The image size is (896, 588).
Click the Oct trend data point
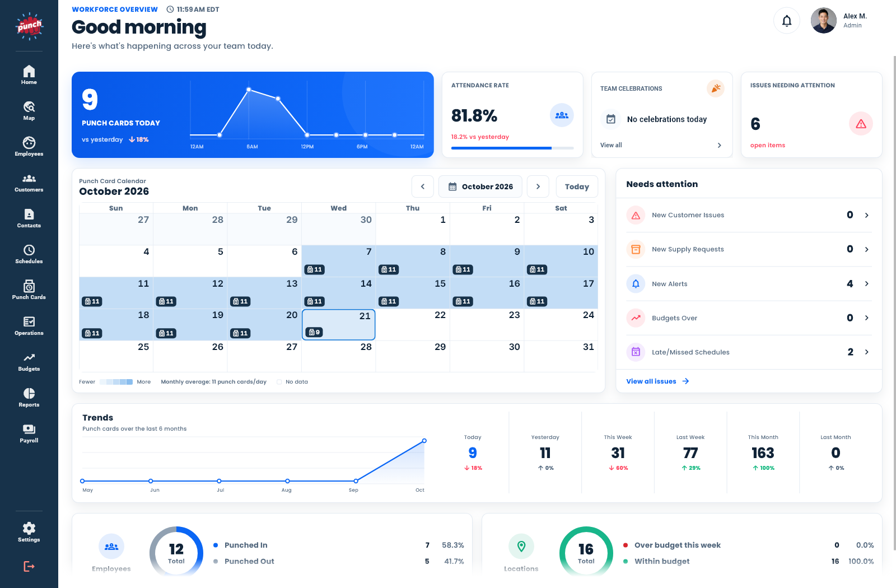coord(424,441)
